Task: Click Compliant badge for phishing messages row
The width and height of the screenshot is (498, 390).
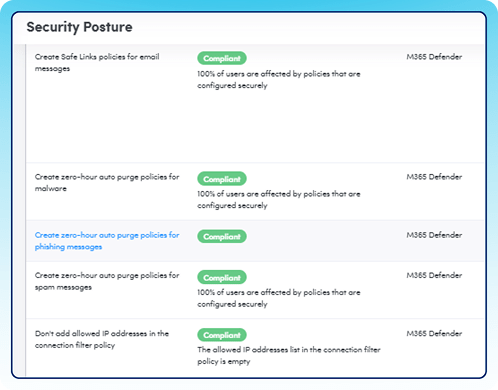Action: (x=222, y=236)
